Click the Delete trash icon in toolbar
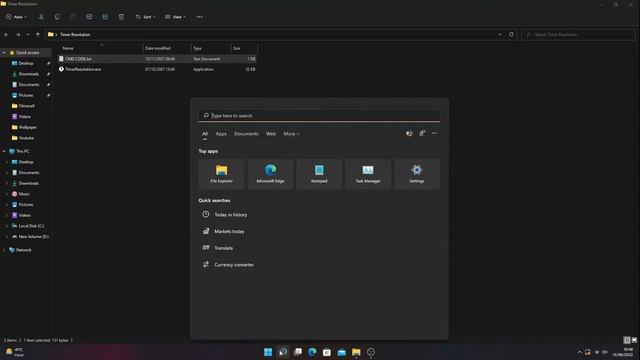Viewport: 640px width, 360px height. coord(121,17)
